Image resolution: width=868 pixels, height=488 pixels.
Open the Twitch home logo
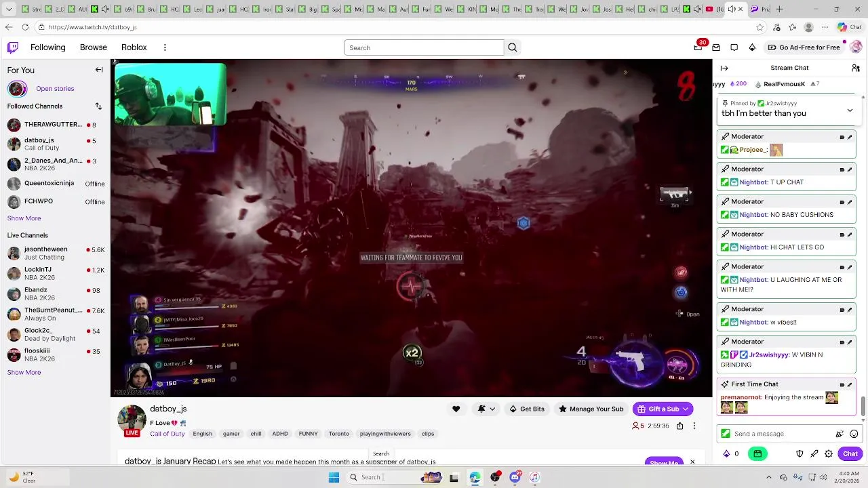coord(13,47)
